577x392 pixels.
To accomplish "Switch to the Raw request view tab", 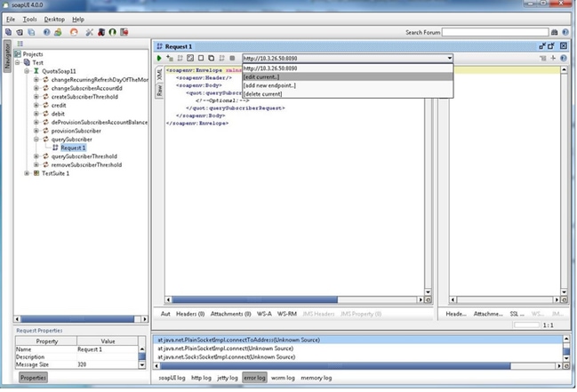I will pyautogui.click(x=159, y=91).
